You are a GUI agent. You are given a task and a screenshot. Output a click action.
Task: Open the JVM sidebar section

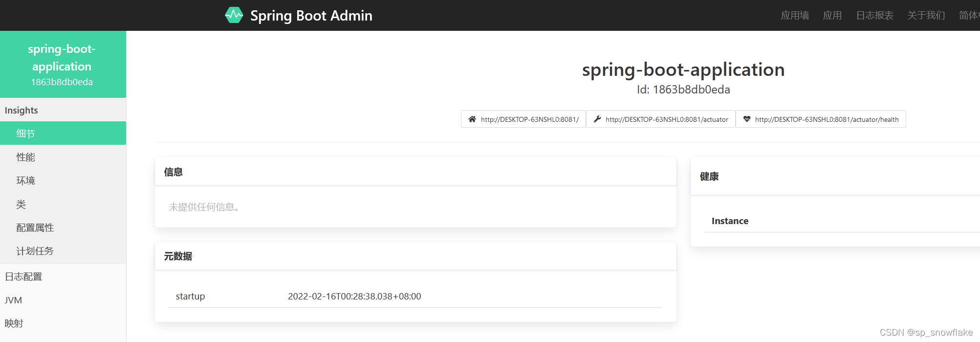click(x=63, y=300)
